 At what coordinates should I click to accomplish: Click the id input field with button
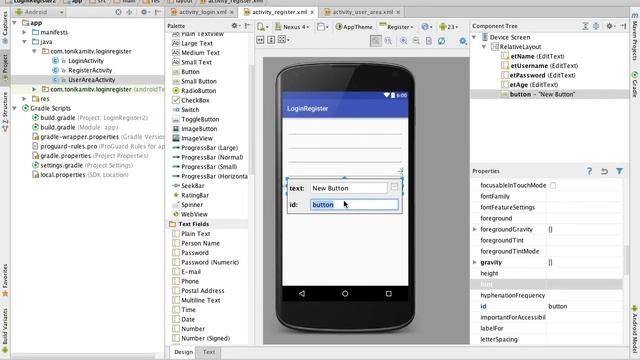pyautogui.click(x=355, y=204)
